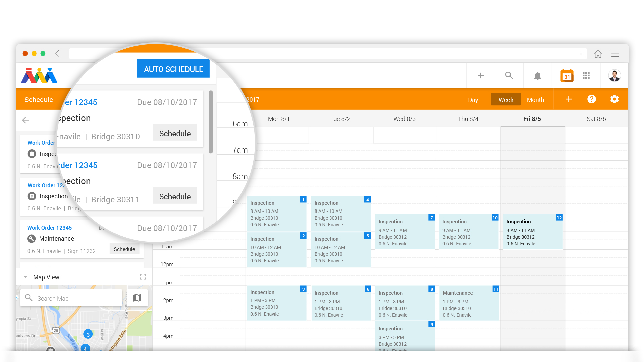Screen dimensions: 644x362
Task: Click the macOS yellow minimize dot
Action: click(x=34, y=54)
